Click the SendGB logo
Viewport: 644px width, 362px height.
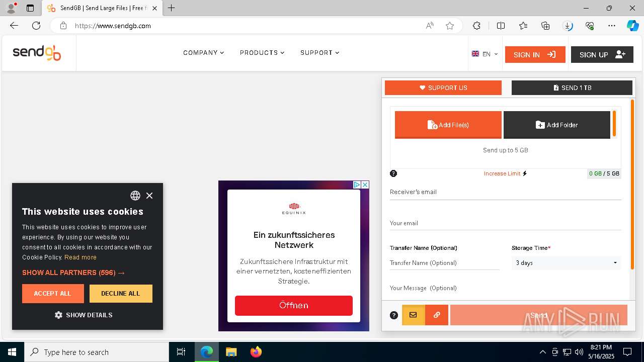pos(37,53)
